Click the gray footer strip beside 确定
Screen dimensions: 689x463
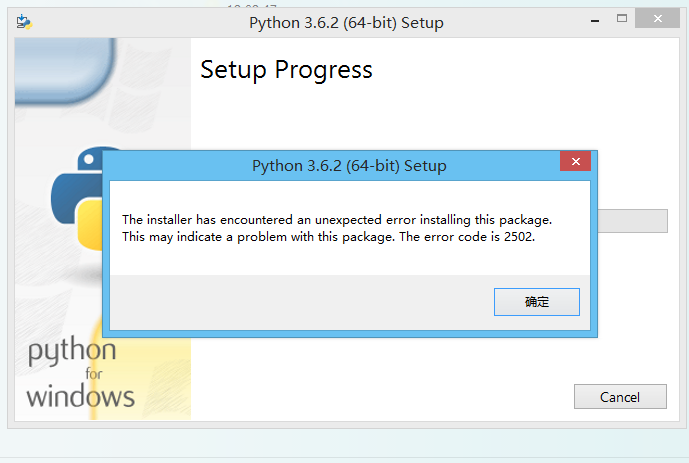pos(300,301)
